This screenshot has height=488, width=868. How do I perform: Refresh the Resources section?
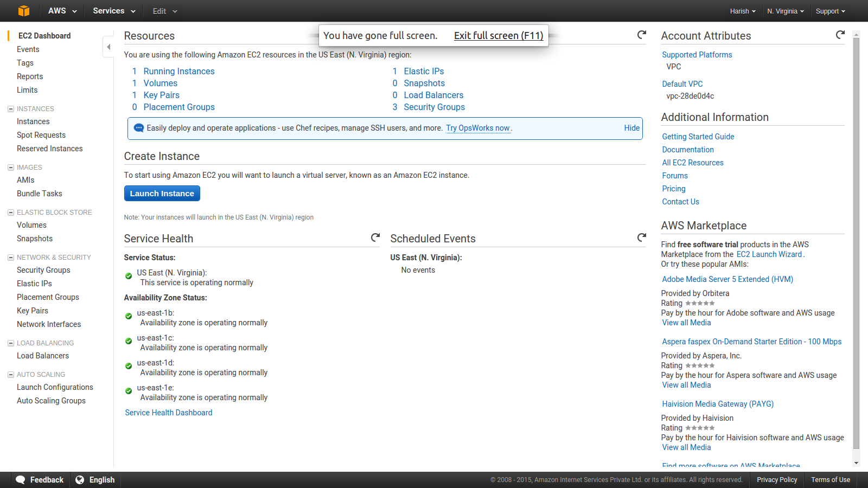pos(642,35)
